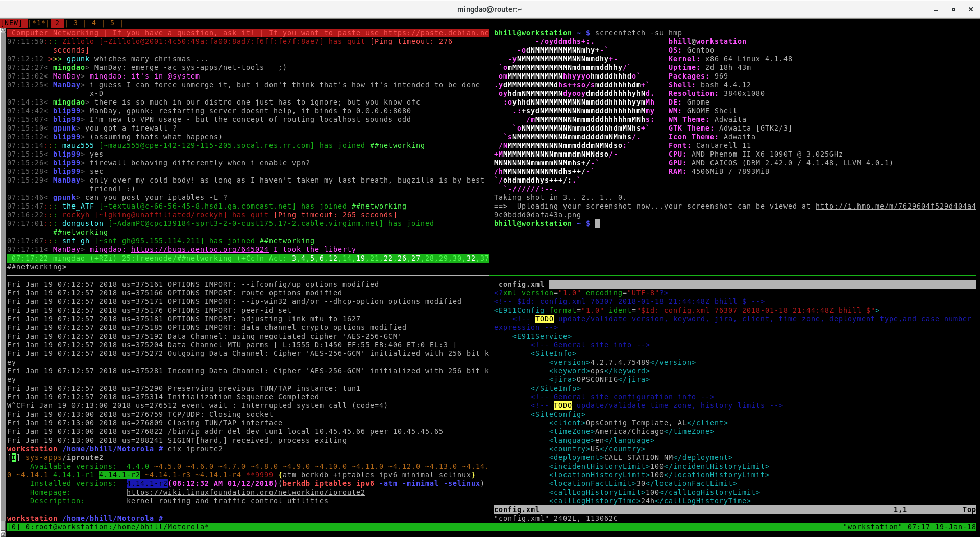Image resolution: width=980 pixels, height=537 pixels.
Task: Click the mauz555 has joined line
Action: tap(216, 145)
